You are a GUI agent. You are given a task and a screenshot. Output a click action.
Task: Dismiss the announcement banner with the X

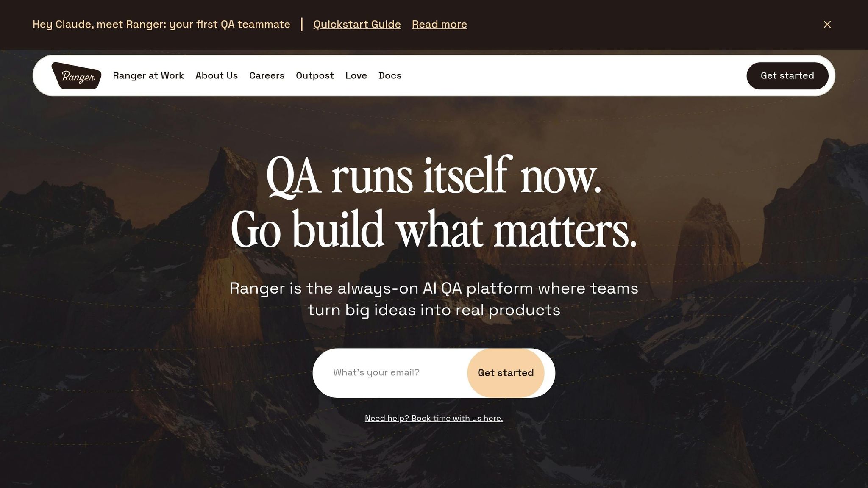(827, 25)
